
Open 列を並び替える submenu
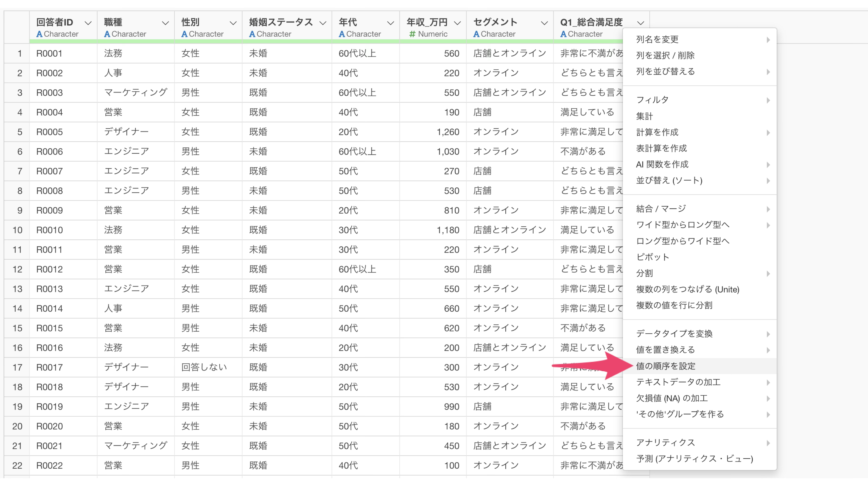[x=700, y=72]
